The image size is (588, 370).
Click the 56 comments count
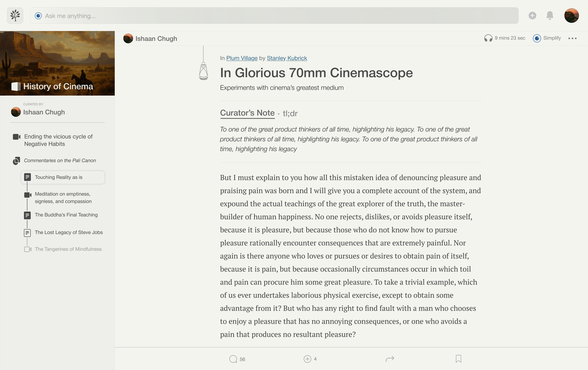[x=242, y=360]
